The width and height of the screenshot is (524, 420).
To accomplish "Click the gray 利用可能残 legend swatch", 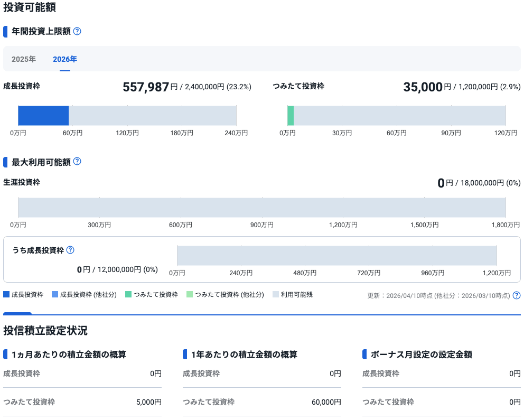I will click(x=276, y=295).
